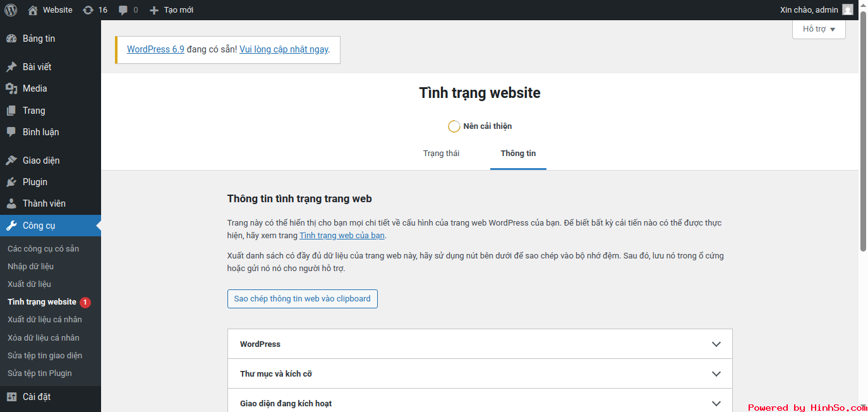Open updates via the refresh arrows icon
868x412 pixels.
click(89, 9)
